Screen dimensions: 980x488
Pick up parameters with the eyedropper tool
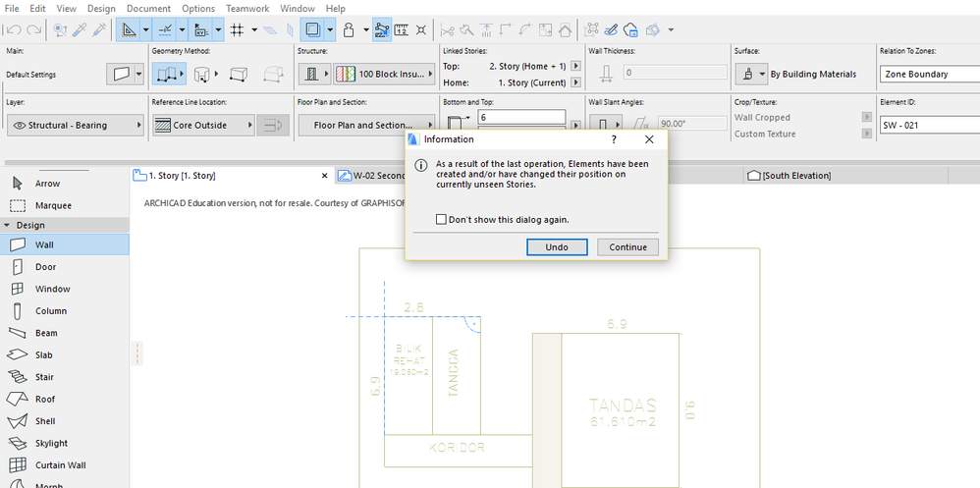tap(80, 29)
